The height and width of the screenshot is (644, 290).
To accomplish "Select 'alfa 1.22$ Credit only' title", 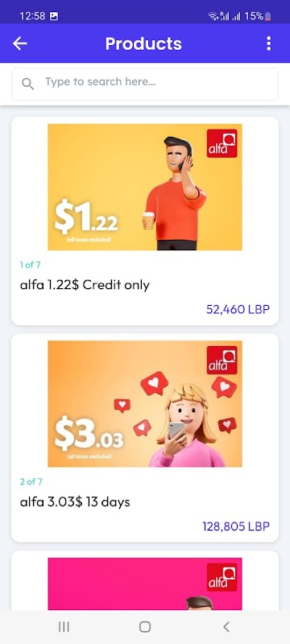I will (85, 285).
